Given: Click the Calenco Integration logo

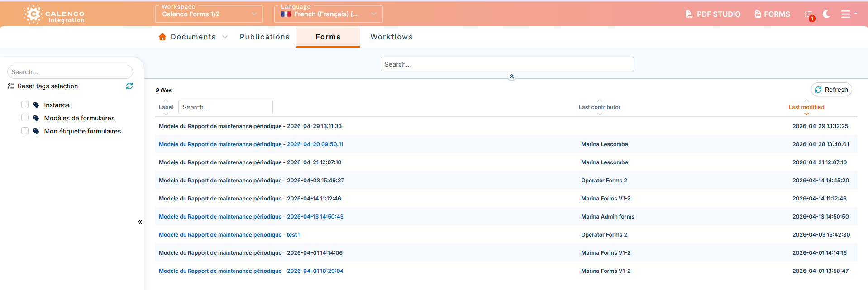Looking at the screenshot, I should point(54,14).
